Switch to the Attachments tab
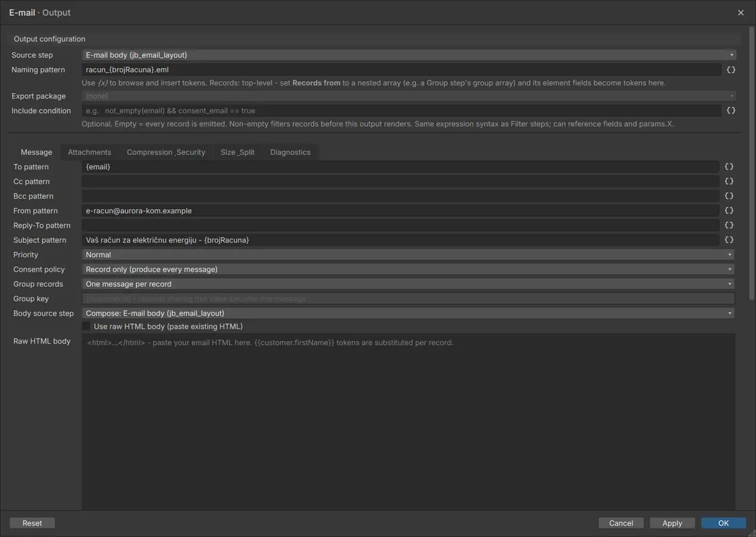Image resolution: width=756 pixels, height=537 pixels. (x=89, y=152)
